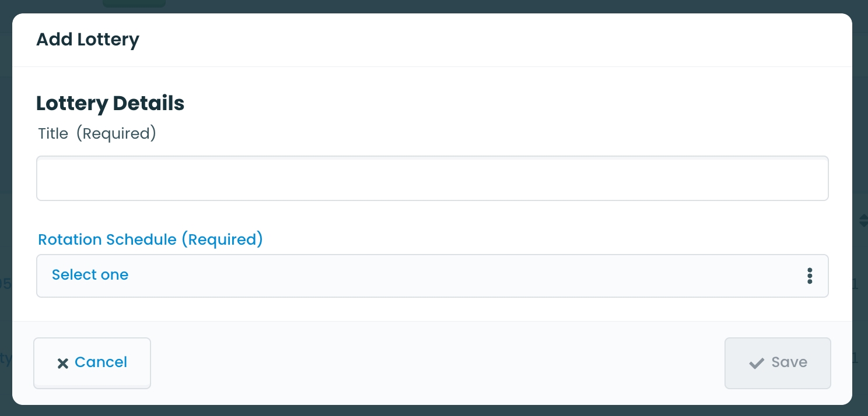Click the X icon beside Cancel
Image resolution: width=868 pixels, height=416 pixels.
(62, 364)
